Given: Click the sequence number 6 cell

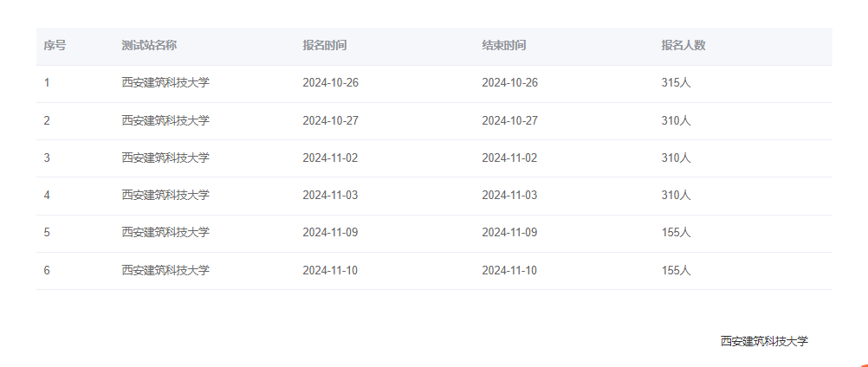Looking at the screenshot, I should point(47,270).
